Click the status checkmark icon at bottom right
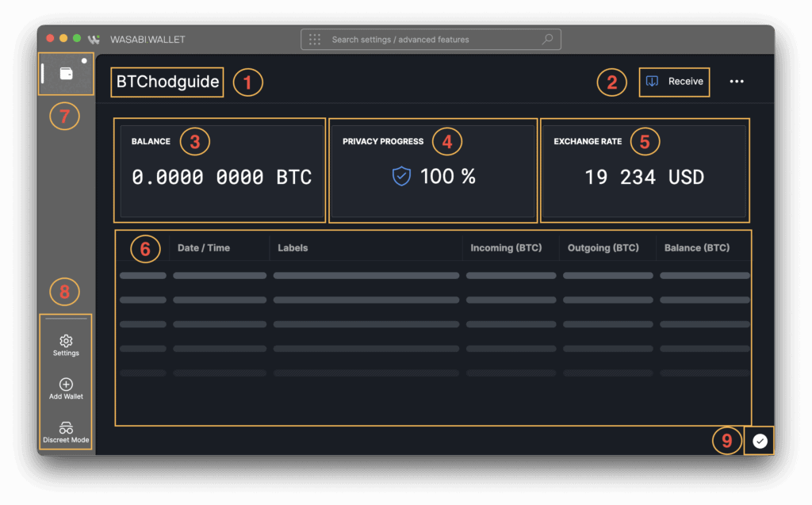The image size is (812, 505). (760, 442)
